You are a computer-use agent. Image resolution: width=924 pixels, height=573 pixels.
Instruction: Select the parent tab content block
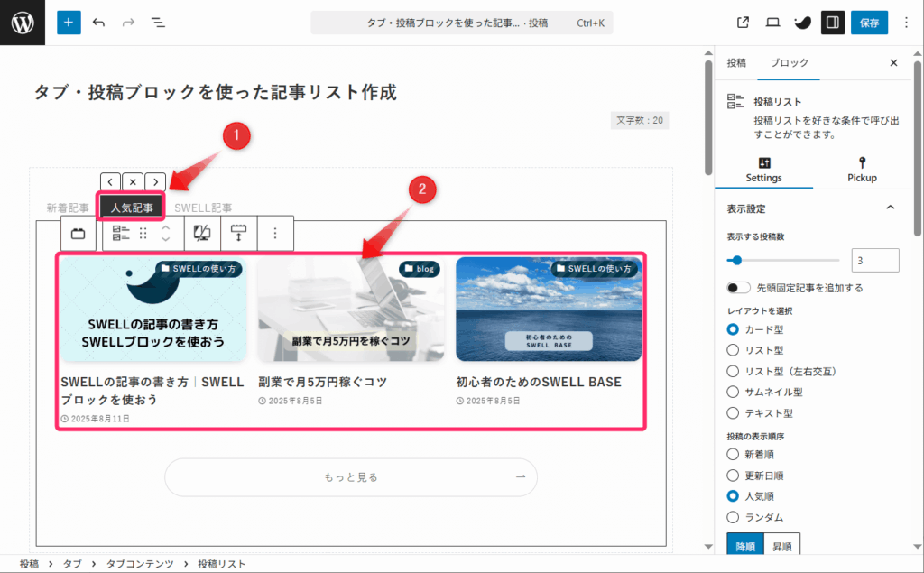click(78, 234)
